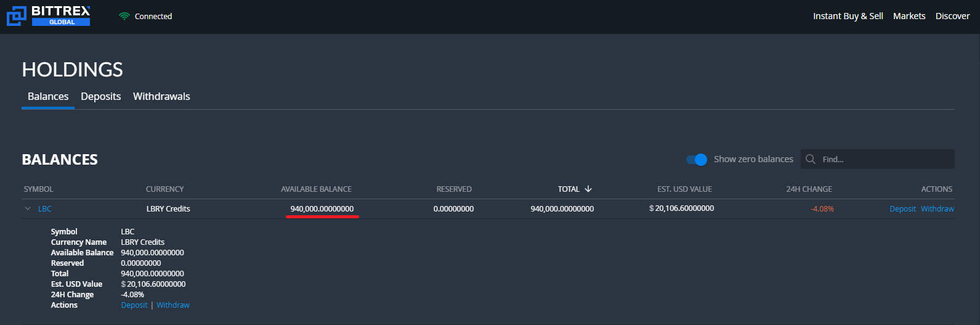Sort by CURRENCY column header
Screen dimensions: 980x325
(x=164, y=189)
